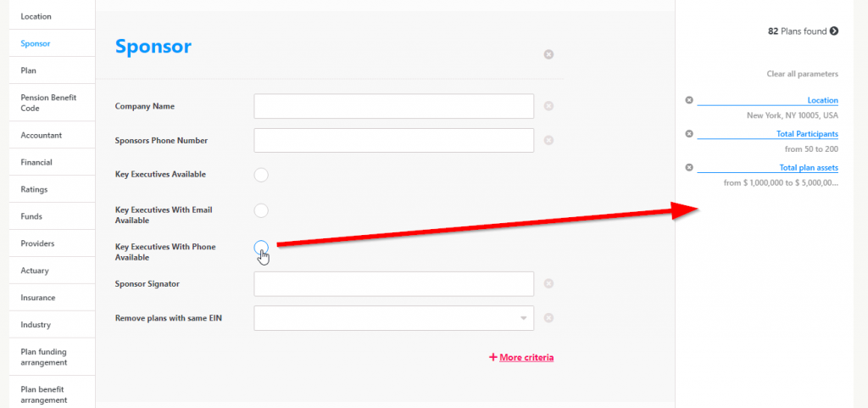Clear the Company Name field icon
Viewport: 868px width, 408px height.
coord(548,106)
